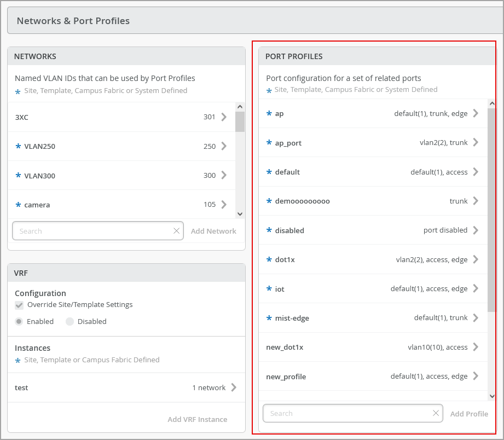Expand the ap_port port profile
The width and height of the screenshot is (504, 440).
click(476, 143)
